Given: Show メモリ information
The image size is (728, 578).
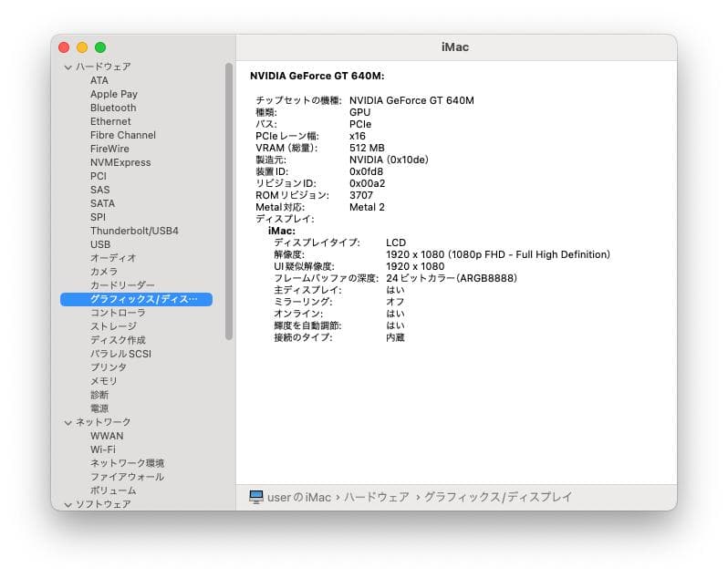Looking at the screenshot, I should point(103,381).
